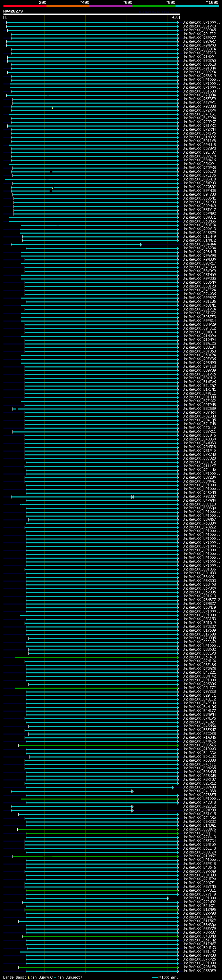The image size is (222, 980).
Task: Click the UniRef100_A2ZSE2 label
Action: [199, 807]
